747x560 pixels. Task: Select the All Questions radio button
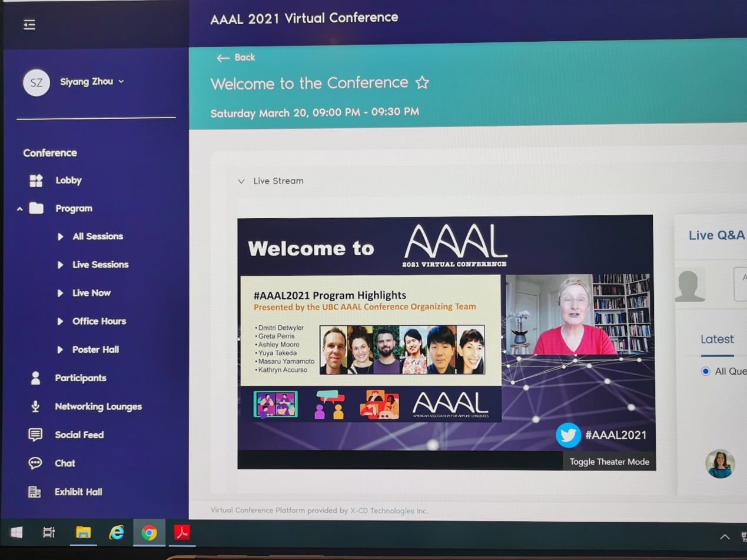[x=706, y=371]
